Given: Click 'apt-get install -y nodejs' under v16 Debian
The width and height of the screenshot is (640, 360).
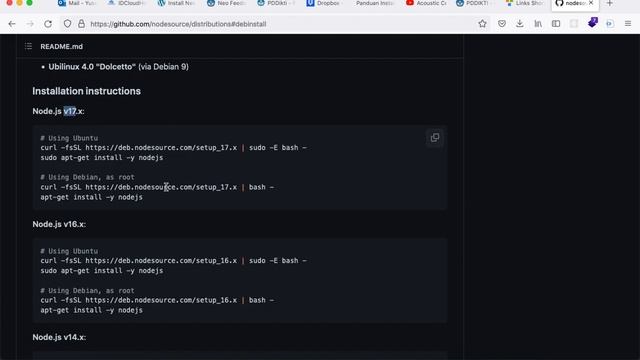Looking at the screenshot, I should click(x=91, y=310).
